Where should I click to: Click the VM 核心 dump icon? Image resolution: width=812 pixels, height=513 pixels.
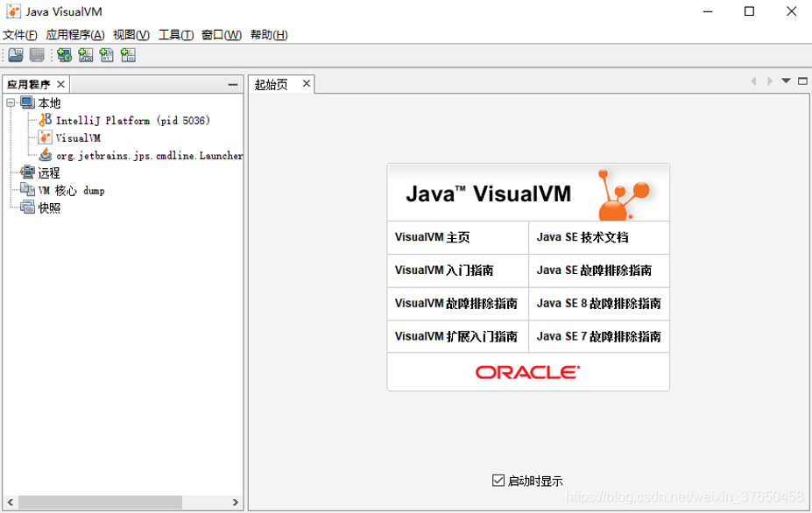point(27,190)
